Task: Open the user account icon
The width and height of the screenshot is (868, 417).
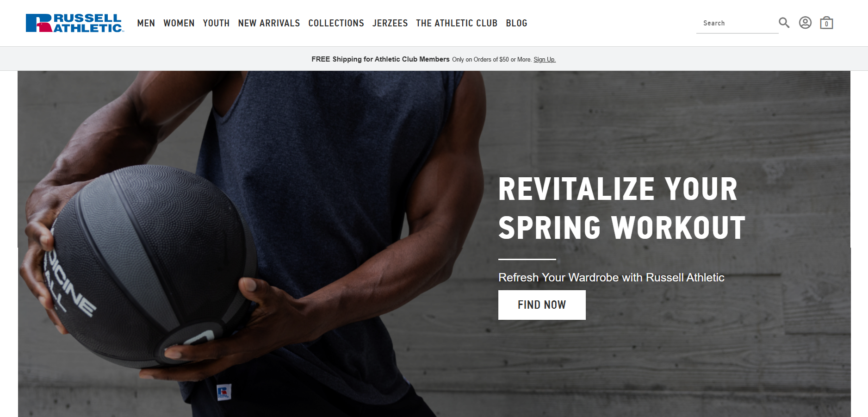Action: point(805,23)
